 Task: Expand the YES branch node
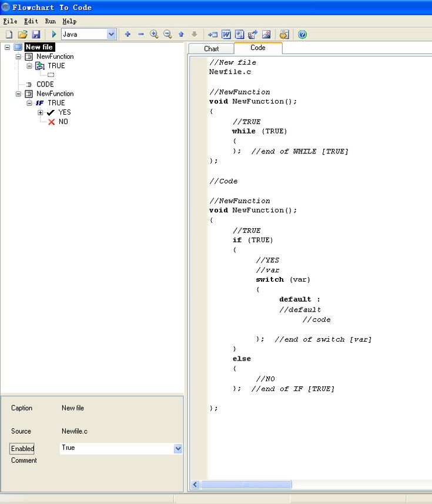tap(40, 112)
